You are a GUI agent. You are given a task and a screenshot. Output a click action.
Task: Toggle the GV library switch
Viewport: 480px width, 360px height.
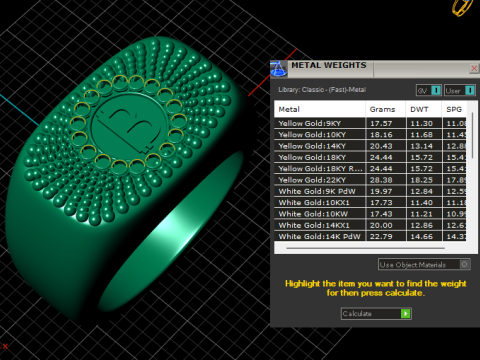(x=436, y=90)
